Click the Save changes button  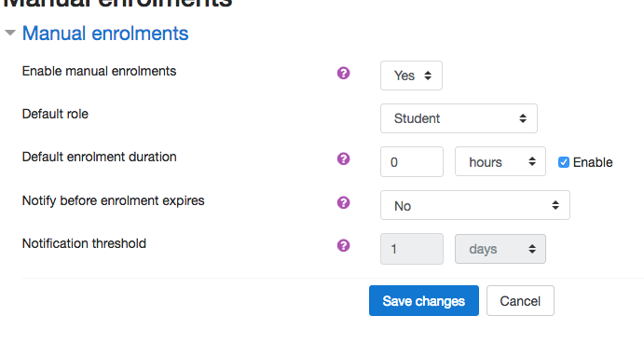point(424,301)
